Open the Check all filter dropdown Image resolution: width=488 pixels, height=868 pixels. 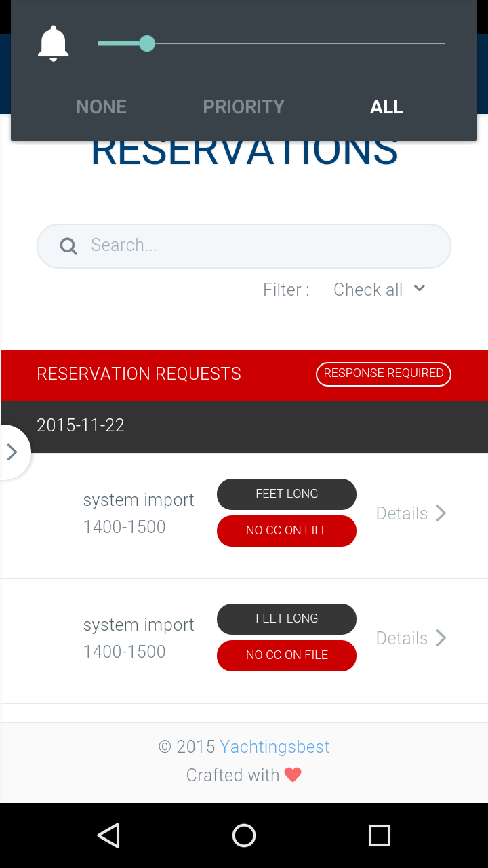[368, 290]
